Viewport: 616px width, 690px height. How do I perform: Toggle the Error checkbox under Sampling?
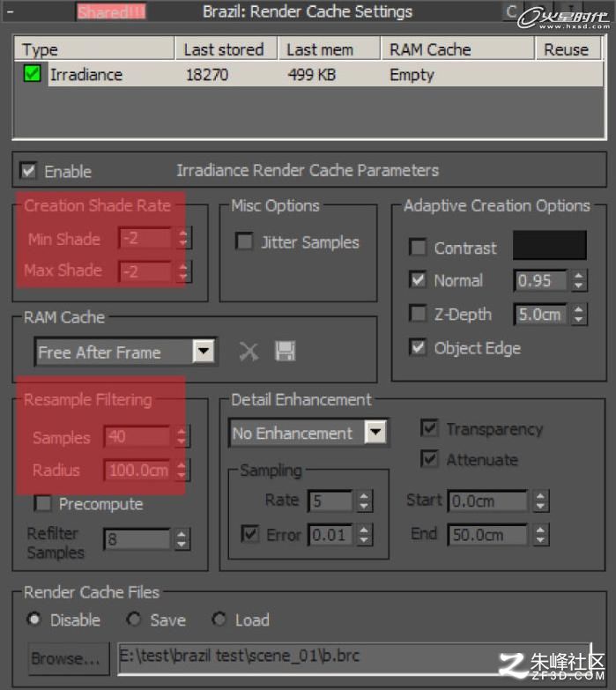click(250, 534)
